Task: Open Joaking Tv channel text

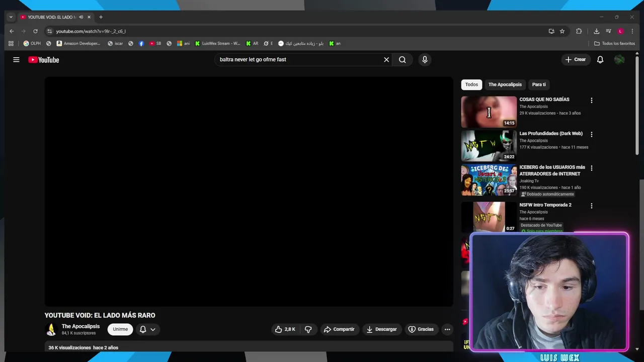Action: click(x=529, y=181)
